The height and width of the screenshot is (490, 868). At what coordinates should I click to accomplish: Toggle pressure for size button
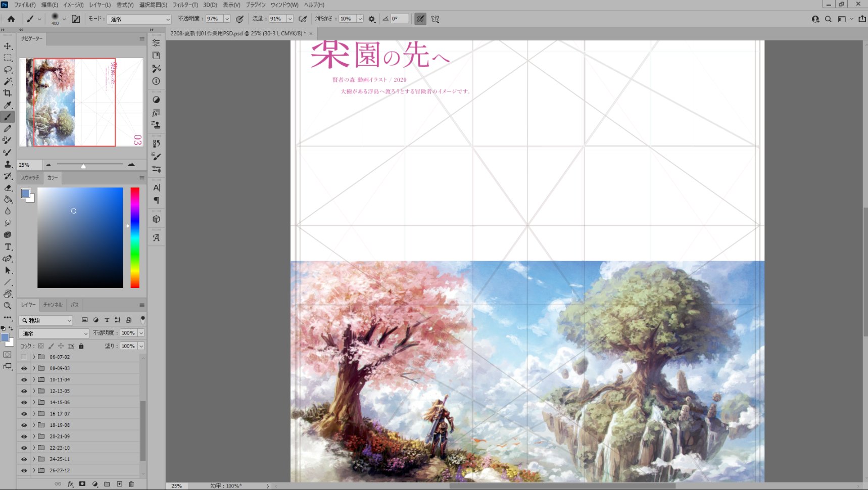[x=420, y=19]
